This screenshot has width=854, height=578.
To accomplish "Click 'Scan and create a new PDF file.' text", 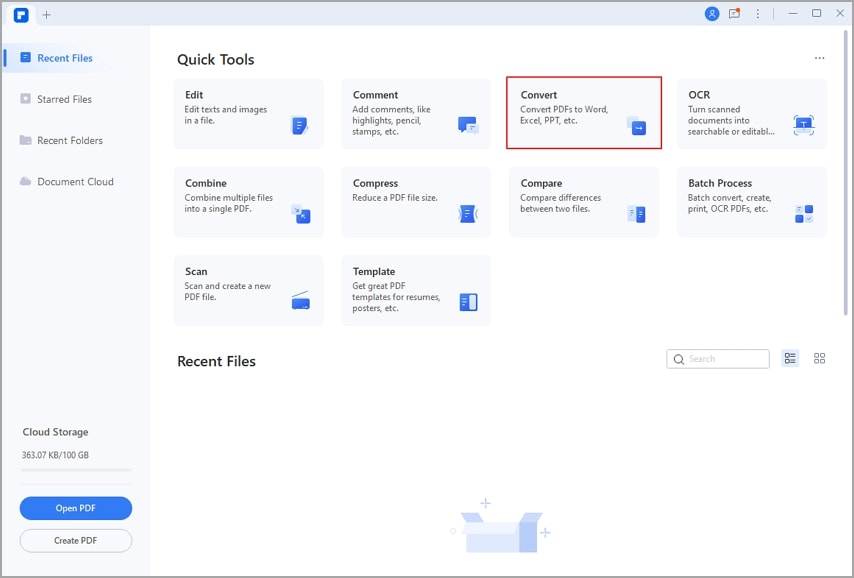I will pyautogui.click(x=227, y=291).
